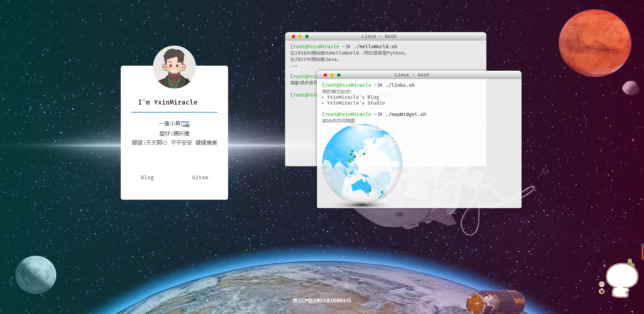Click the yellow dot on front terminal window
644x314 pixels.
pos(332,75)
